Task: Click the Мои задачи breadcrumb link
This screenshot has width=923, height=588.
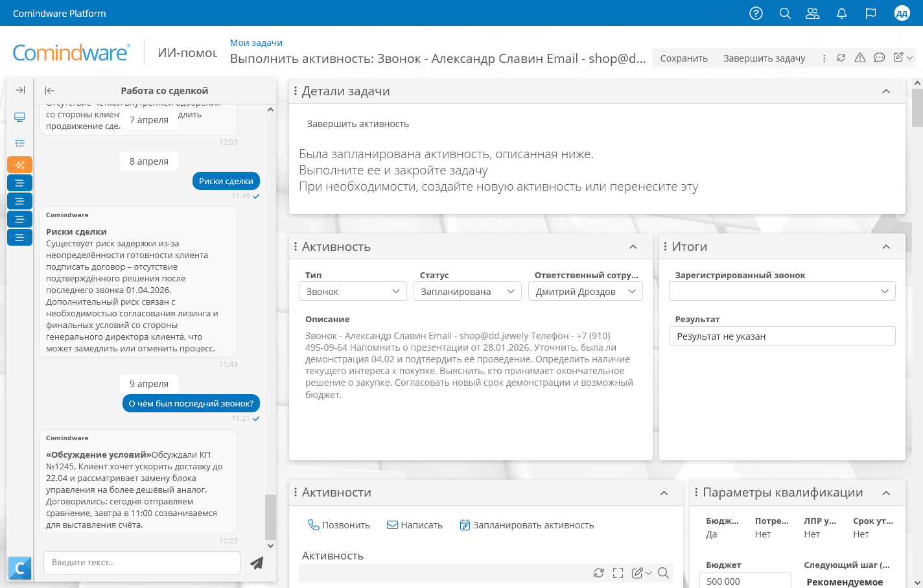Action: click(256, 43)
